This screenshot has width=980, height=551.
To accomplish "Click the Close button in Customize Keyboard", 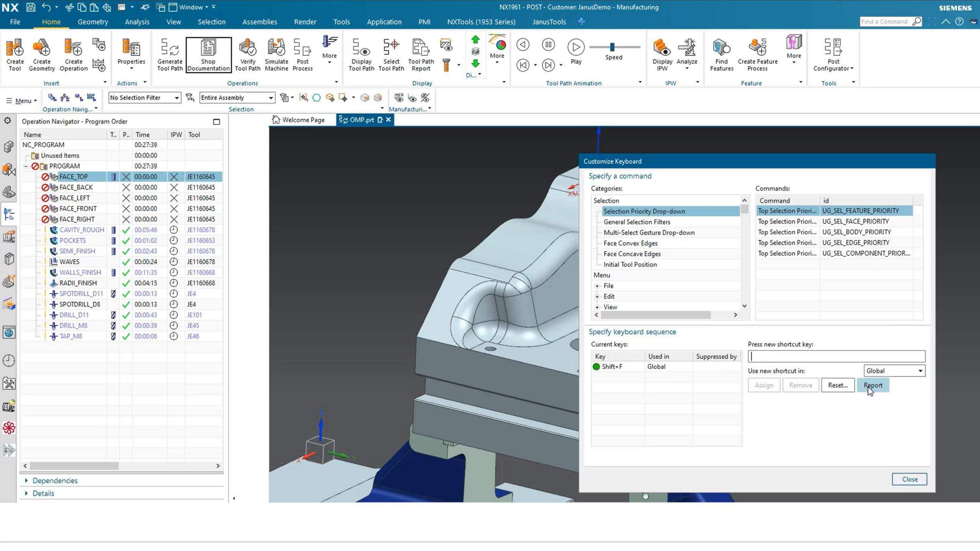I will click(x=909, y=479).
